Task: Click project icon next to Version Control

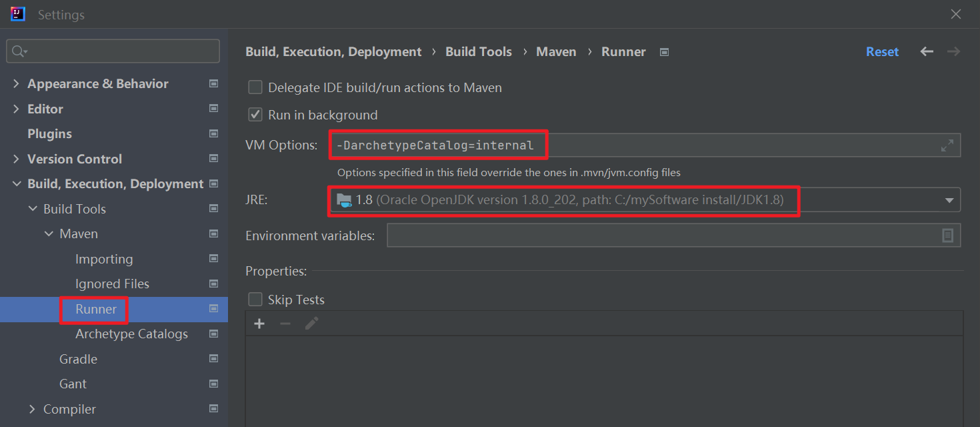Action: [213, 159]
